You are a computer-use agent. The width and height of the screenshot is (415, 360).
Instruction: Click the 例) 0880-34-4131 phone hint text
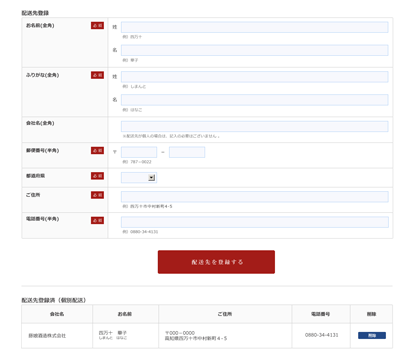pyautogui.click(x=140, y=232)
